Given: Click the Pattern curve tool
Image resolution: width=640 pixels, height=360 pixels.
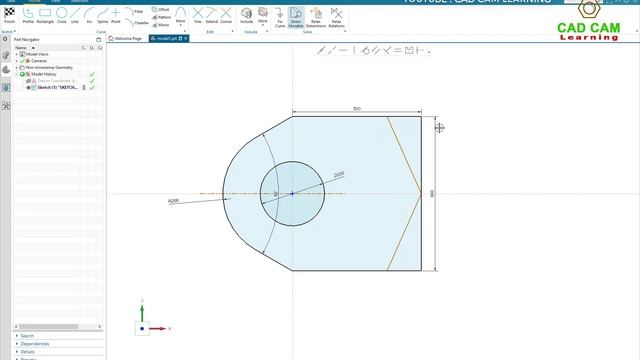Looking at the screenshot, I should tap(162, 17).
